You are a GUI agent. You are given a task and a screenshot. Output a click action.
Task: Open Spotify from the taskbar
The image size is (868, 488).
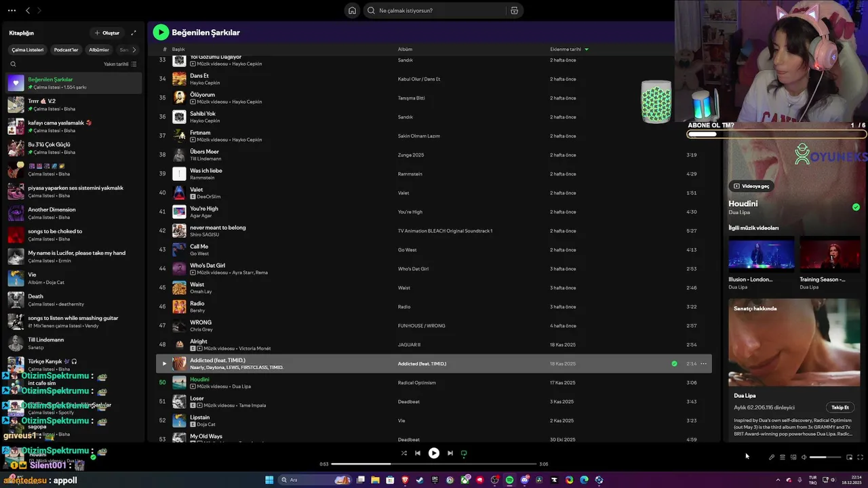pos(509,480)
